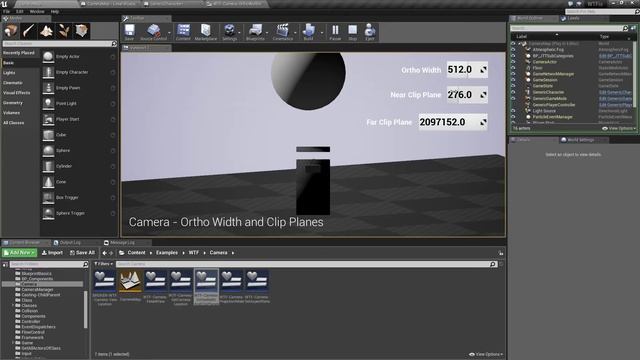The height and width of the screenshot is (360, 640).
Task: Click the Save All button
Action: point(82,253)
